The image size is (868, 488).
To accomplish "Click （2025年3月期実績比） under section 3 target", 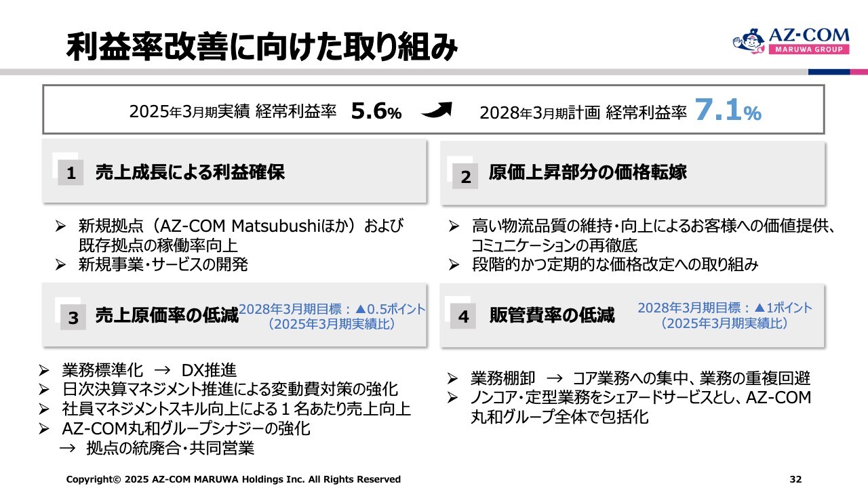I will (x=332, y=324).
